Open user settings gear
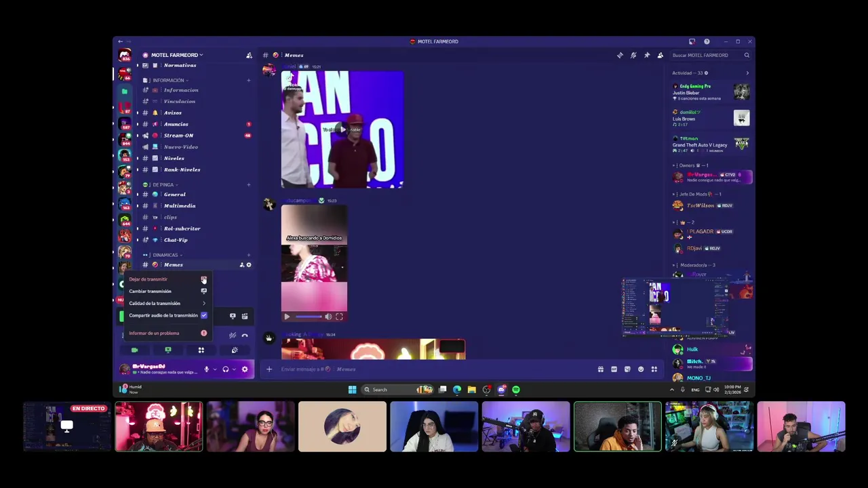Viewport: 868px width, 488px height. pos(245,369)
